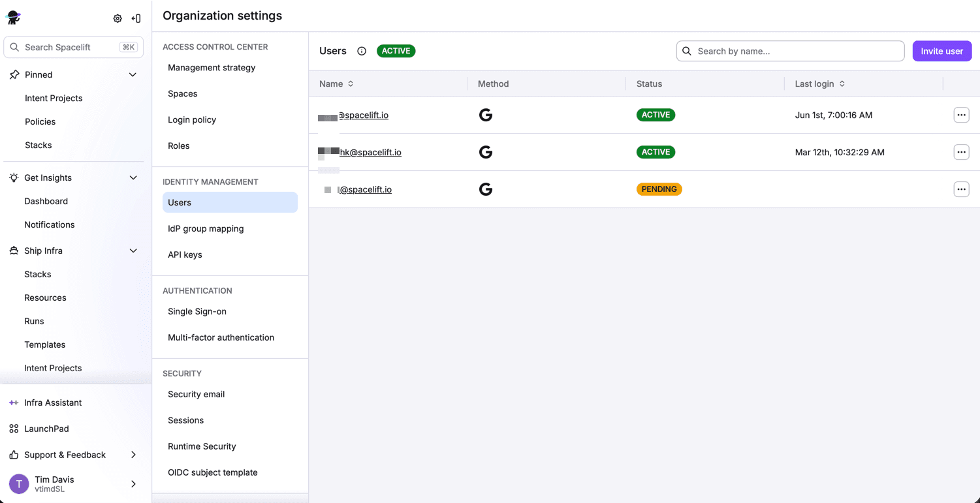This screenshot has width=980, height=503.
Task: Open Login policy settings
Action: (192, 119)
